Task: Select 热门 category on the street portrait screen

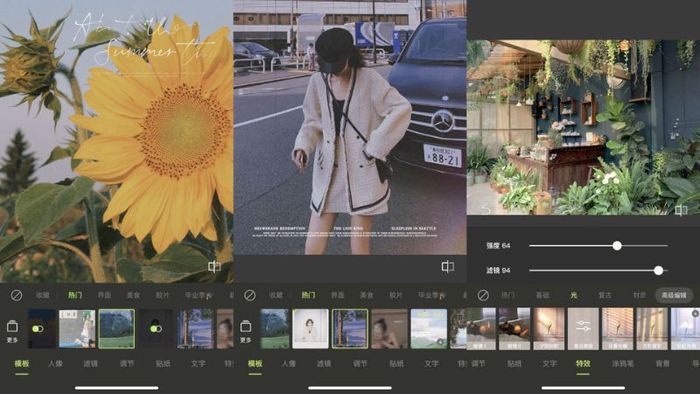Action: (308, 295)
